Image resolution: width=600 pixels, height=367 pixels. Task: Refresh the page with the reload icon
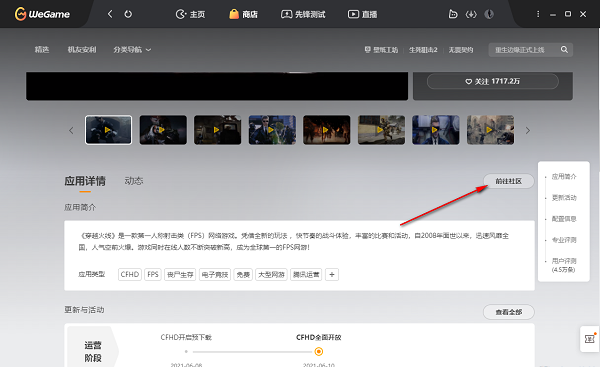(x=128, y=14)
